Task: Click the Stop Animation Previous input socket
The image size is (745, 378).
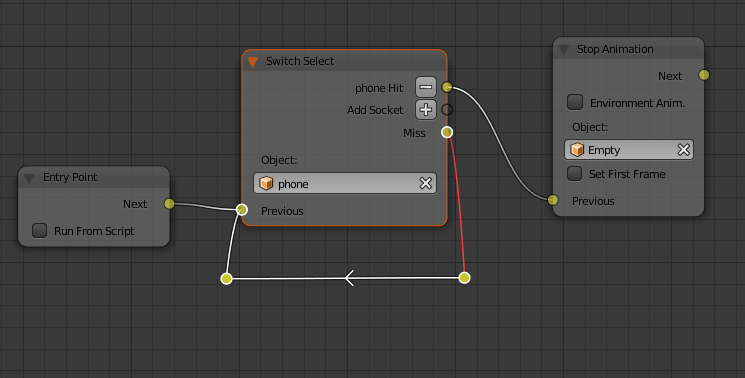Action: [553, 200]
